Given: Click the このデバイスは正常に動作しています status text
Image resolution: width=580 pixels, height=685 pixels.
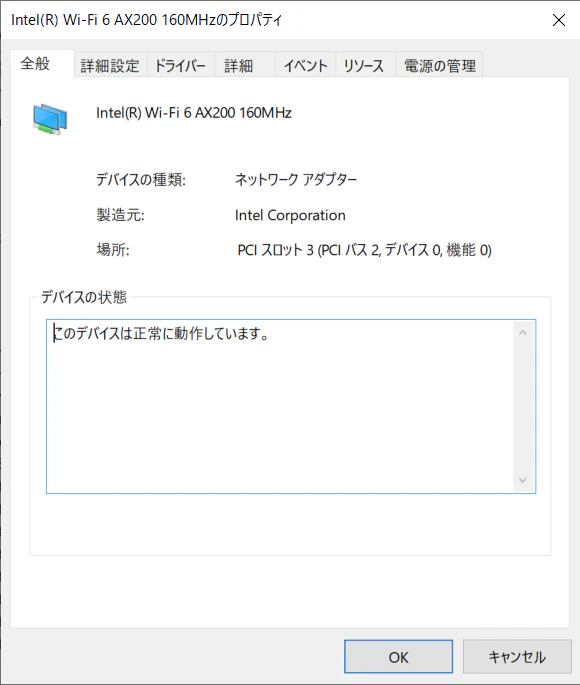Looking at the screenshot, I should pyautogui.click(x=161, y=334).
